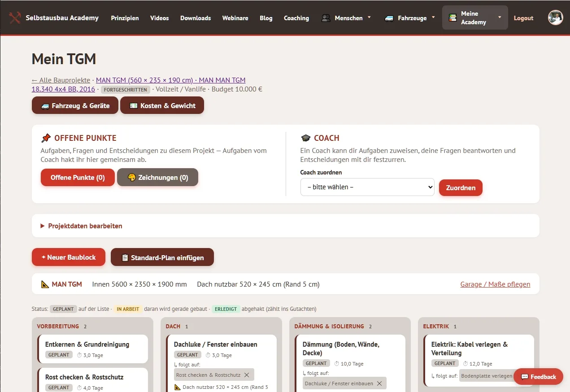Screen dimensions: 570x392
Task: Remove the Rost checken & Rostschutz chip with its X
Action: (246, 375)
